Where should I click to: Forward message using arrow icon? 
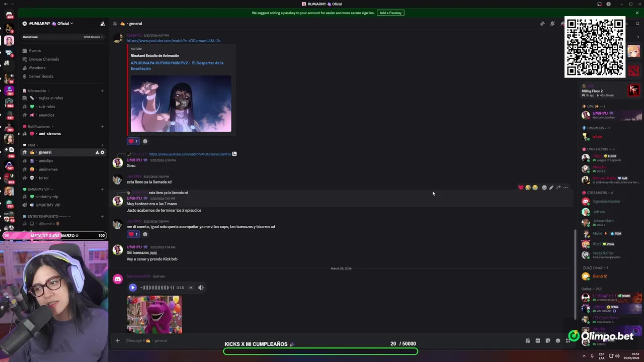click(x=558, y=188)
